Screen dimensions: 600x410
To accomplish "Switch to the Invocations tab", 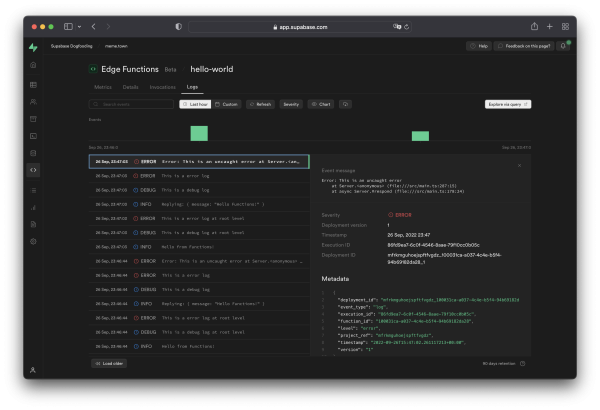I will [162, 88].
